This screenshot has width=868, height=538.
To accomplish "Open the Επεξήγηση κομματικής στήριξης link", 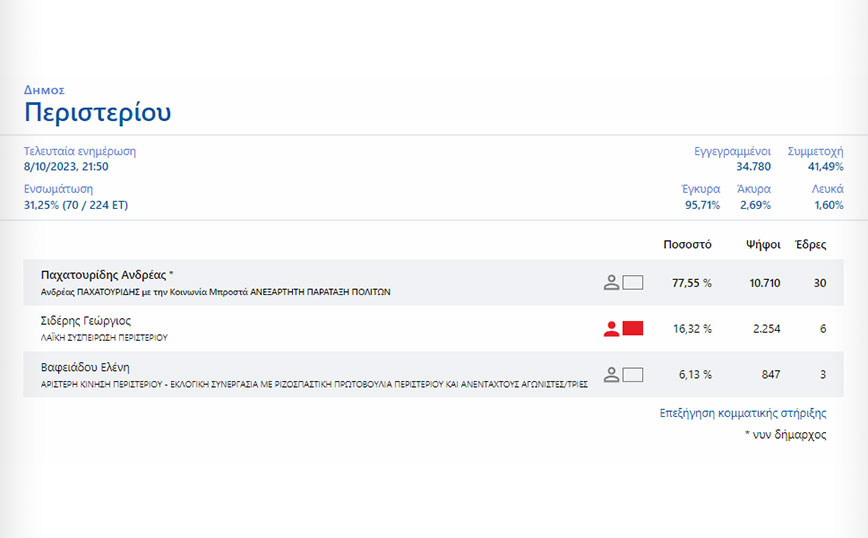I will [744, 413].
